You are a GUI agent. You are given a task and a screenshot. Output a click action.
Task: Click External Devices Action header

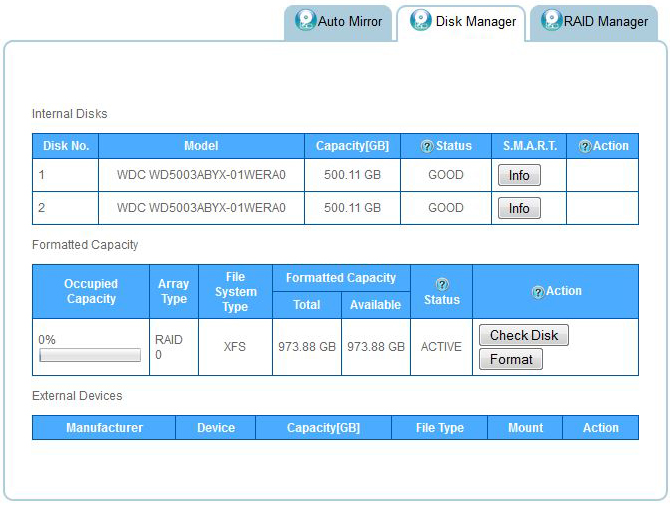[x=601, y=428]
